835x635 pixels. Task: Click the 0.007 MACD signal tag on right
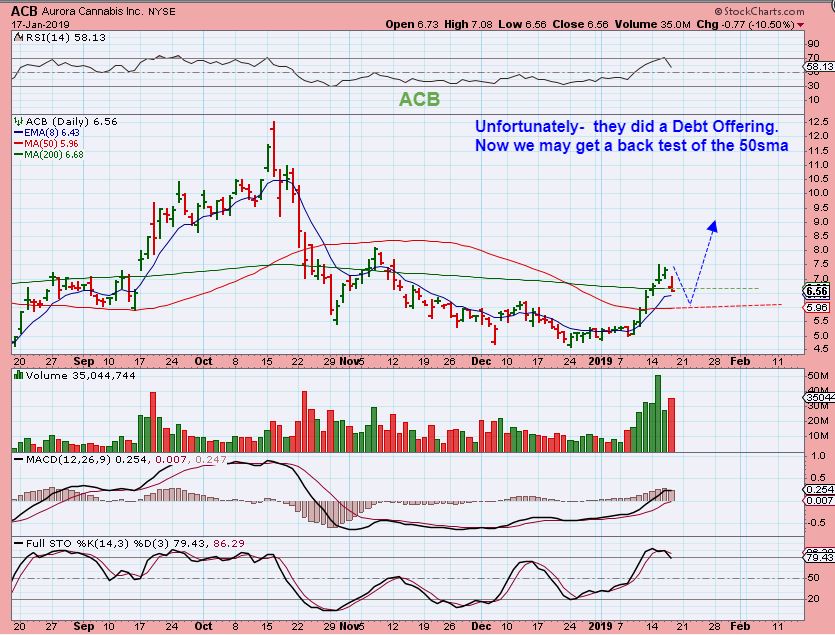[820, 501]
